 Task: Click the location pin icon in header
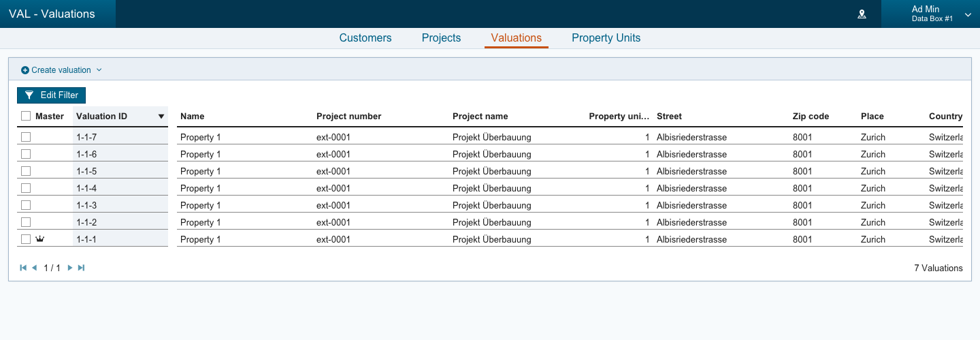point(862,14)
